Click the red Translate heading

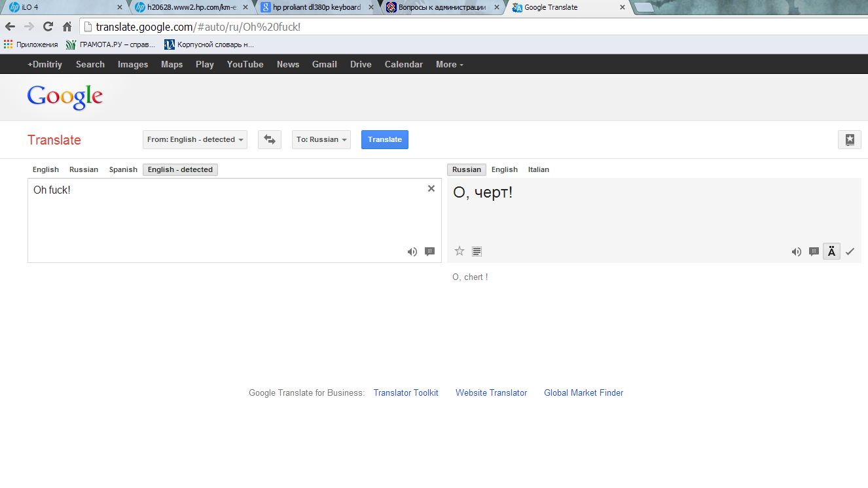tap(54, 140)
